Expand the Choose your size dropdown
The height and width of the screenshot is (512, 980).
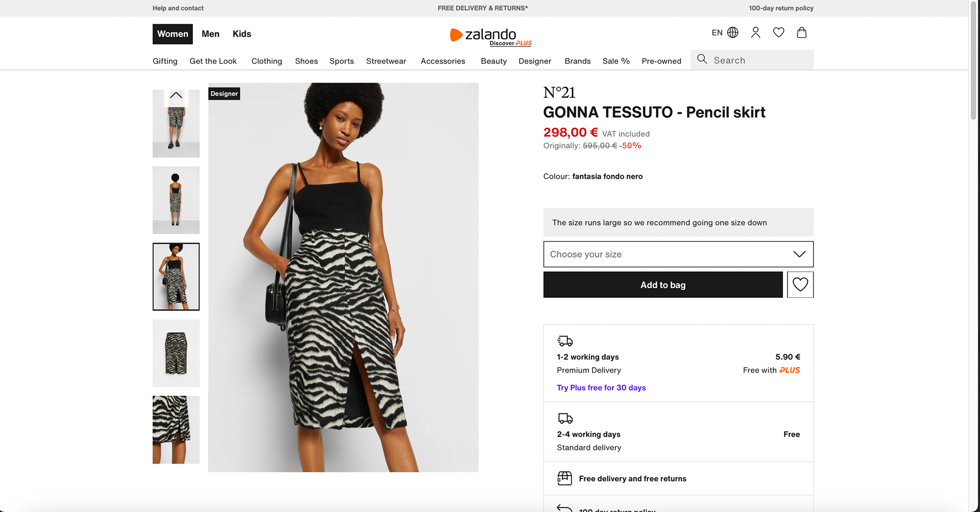click(x=678, y=254)
